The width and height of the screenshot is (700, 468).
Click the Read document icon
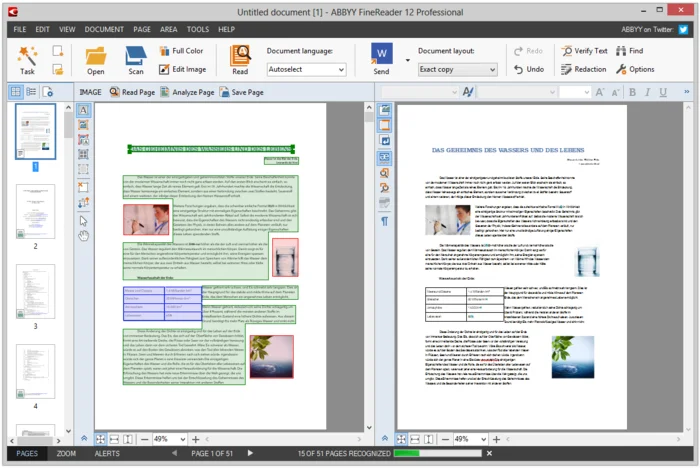point(240,58)
